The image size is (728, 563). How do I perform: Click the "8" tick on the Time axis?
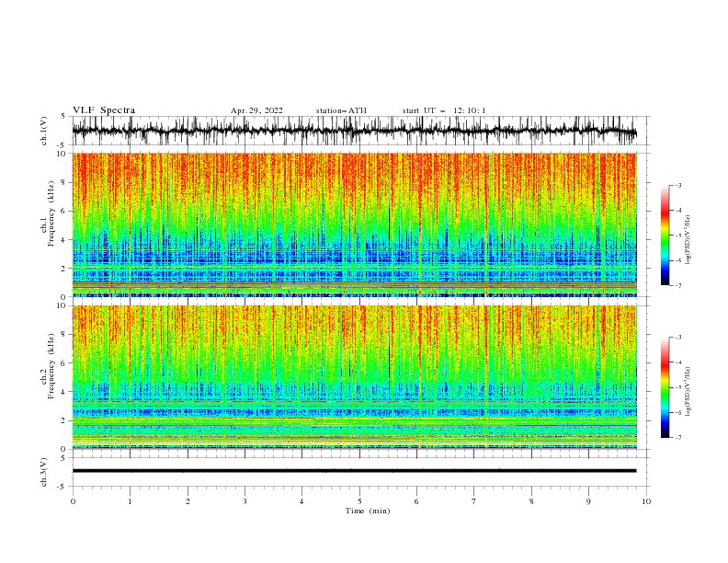pos(531,501)
